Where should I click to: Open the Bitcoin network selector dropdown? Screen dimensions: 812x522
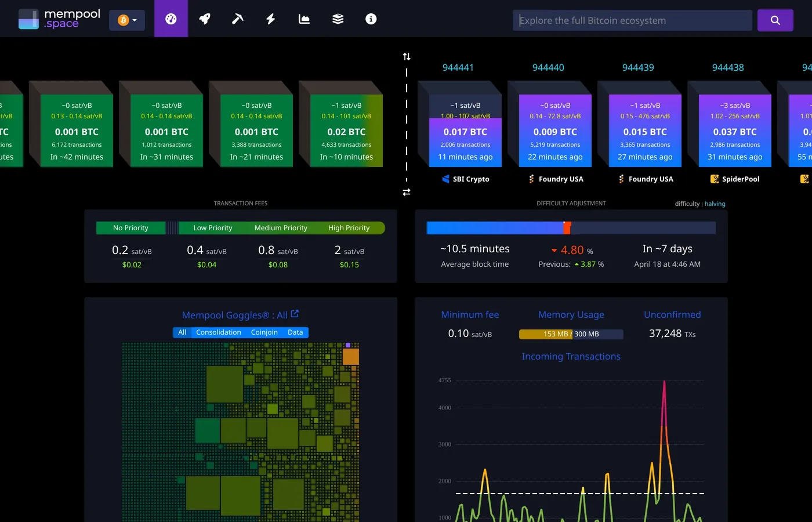click(x=127, y=20)
